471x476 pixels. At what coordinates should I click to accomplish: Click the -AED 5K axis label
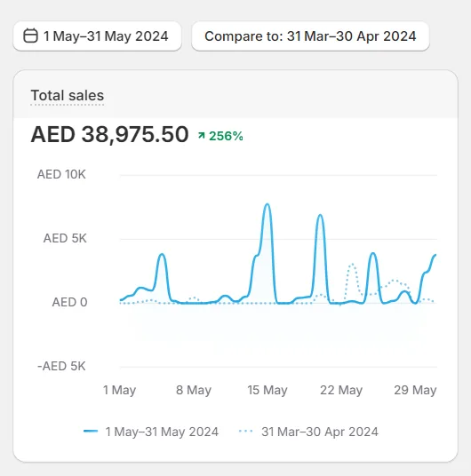click(61, 366)
